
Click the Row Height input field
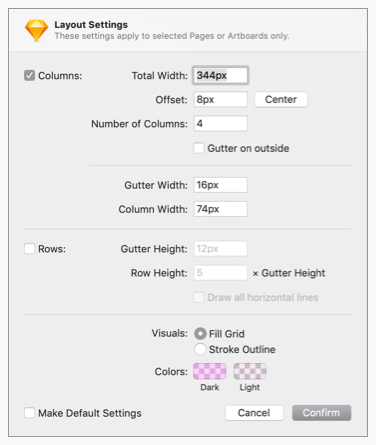pos(221,273)
